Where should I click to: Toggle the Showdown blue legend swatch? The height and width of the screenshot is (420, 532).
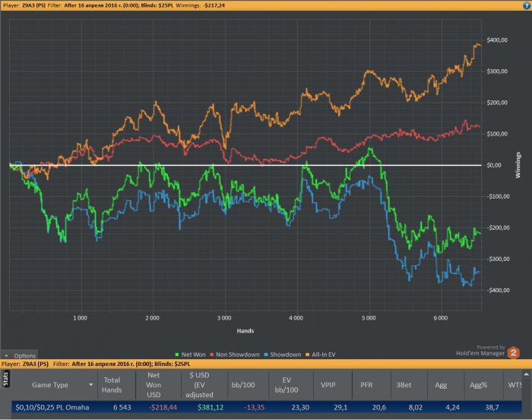coord(266,355)
